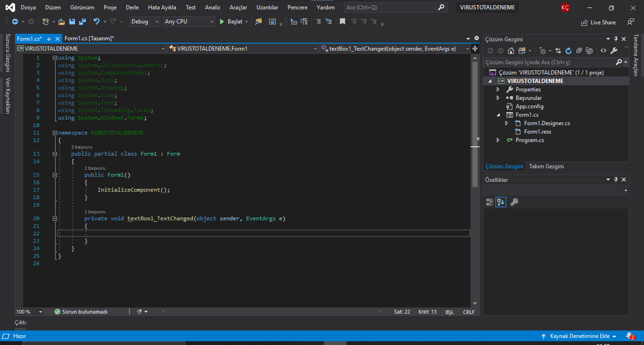644x345 pixels.
Task: Open the VIRUSTOTALDENEME.Form1 type dropdown
Action: click(242, 48)
